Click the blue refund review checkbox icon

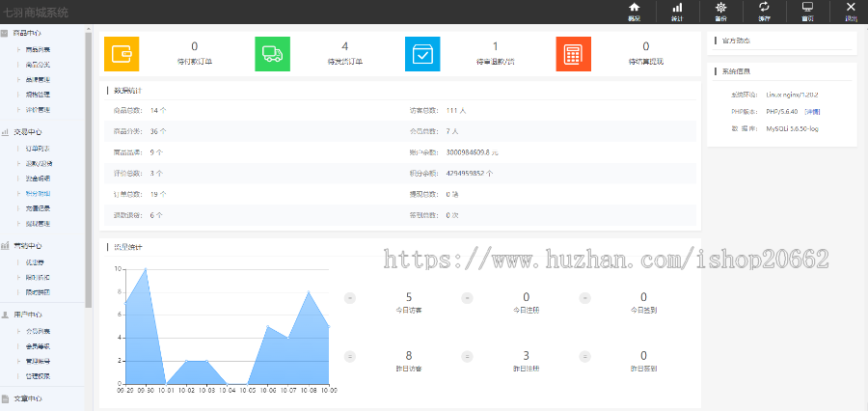[422, 53]
